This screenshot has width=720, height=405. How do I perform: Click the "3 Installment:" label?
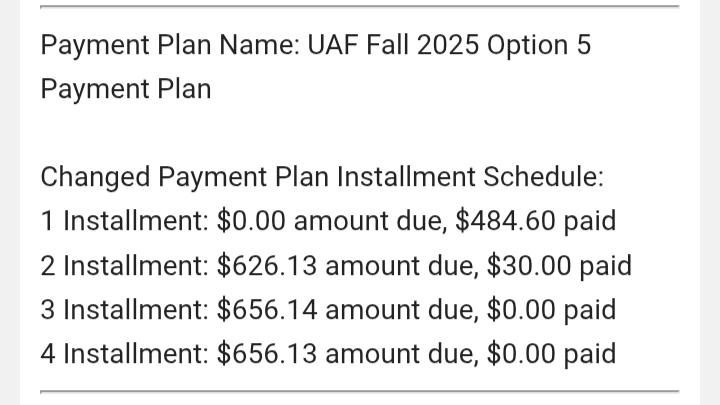click(125, 309)
